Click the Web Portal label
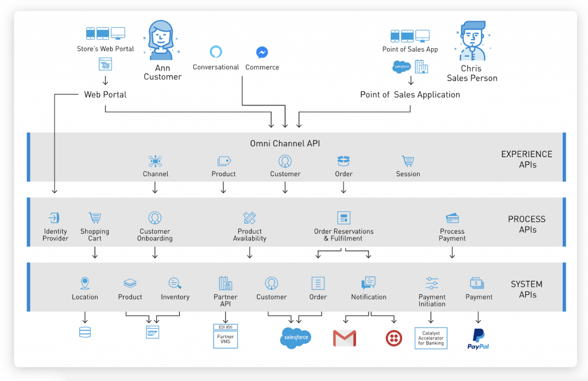This screenshot has height=381, width=588. 106,94
